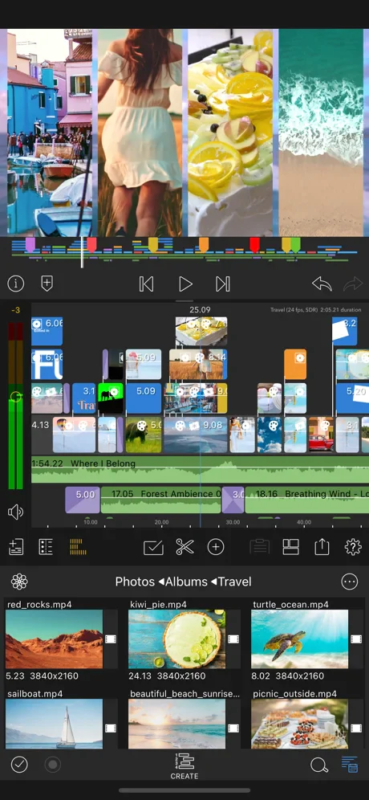Open the export share icon
The width and height of the screenshot is (369, 800).
[x=322, y=547]
